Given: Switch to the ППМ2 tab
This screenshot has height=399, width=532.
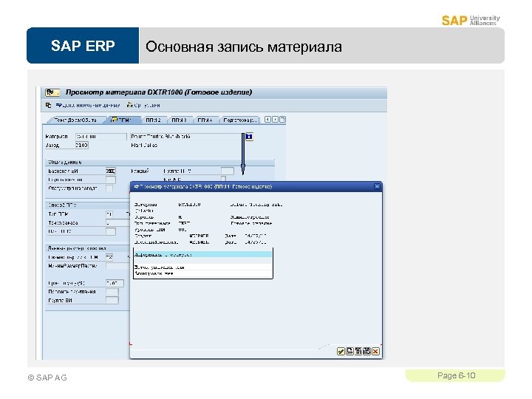Looking at the screenshot, I should 153,120.
